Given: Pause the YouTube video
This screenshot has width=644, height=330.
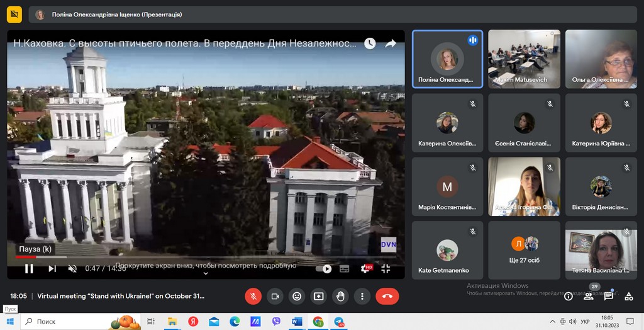Looking at the screenshot, I should point(29,268).
